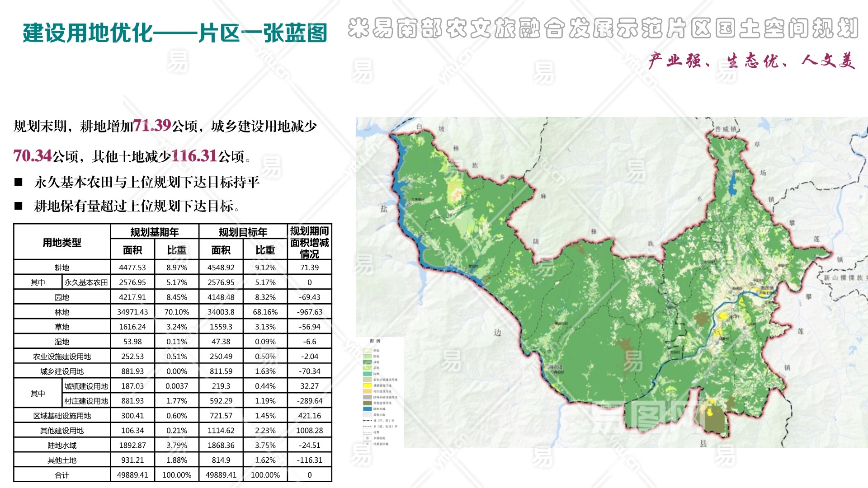
Task: Click the 用地类型 header cell
Action: 62,243
